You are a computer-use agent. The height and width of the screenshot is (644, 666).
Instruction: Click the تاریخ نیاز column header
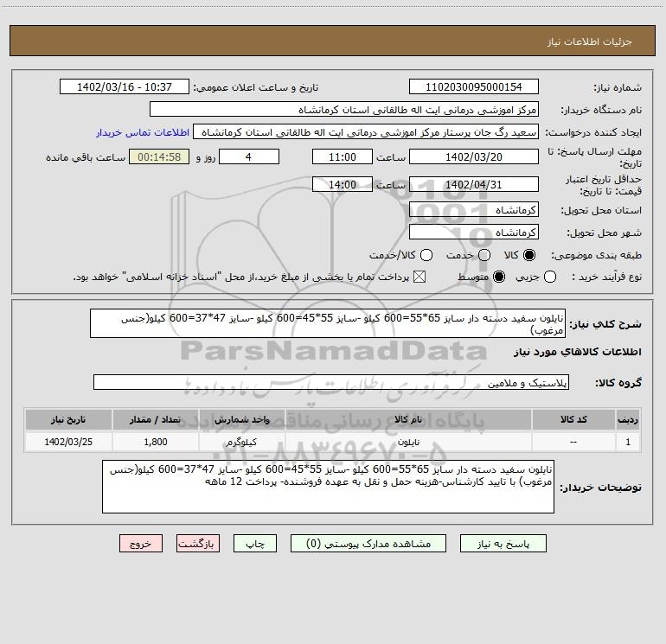(x=68, y=420)
